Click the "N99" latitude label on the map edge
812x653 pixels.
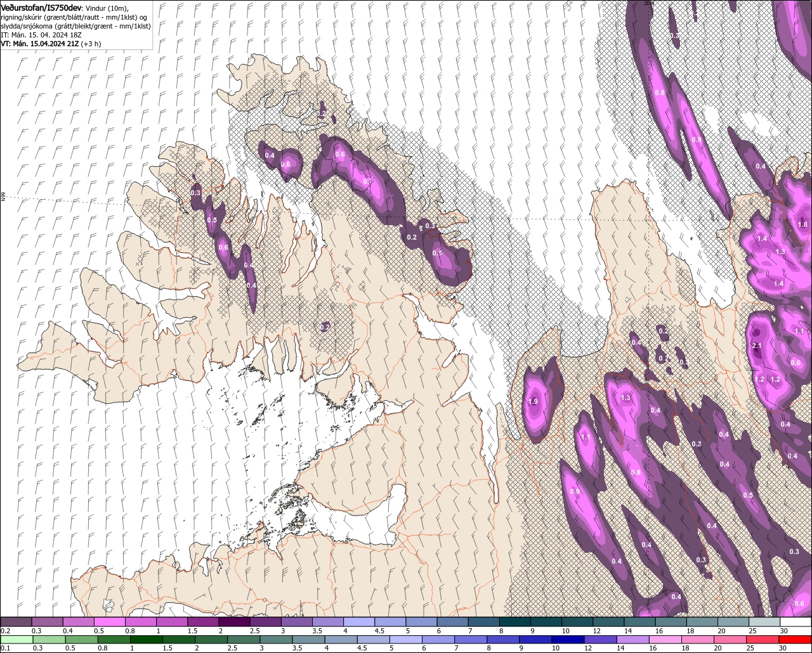3,197
